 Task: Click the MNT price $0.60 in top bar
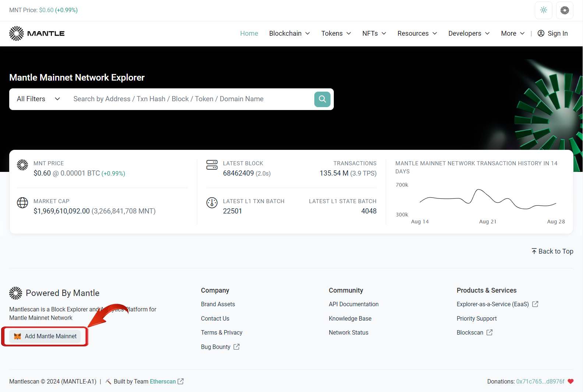(46, 10)
